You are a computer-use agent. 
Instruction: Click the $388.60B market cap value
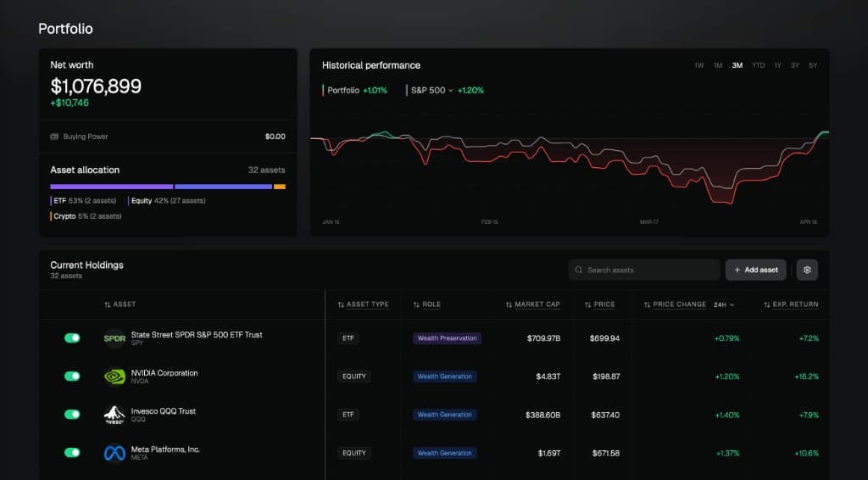tap(543, 415)
